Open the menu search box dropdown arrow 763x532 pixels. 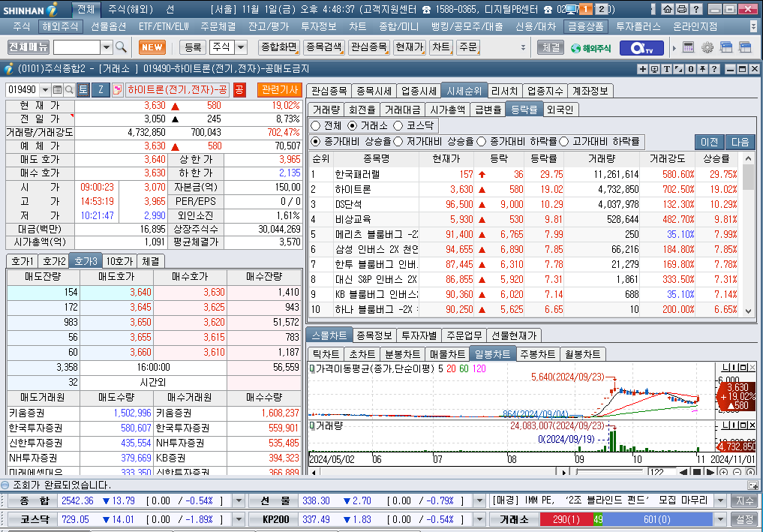click(106, 47)
